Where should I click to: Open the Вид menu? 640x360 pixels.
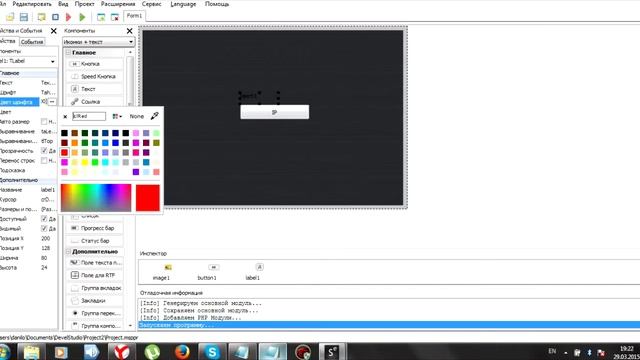[x=63, y=4]
